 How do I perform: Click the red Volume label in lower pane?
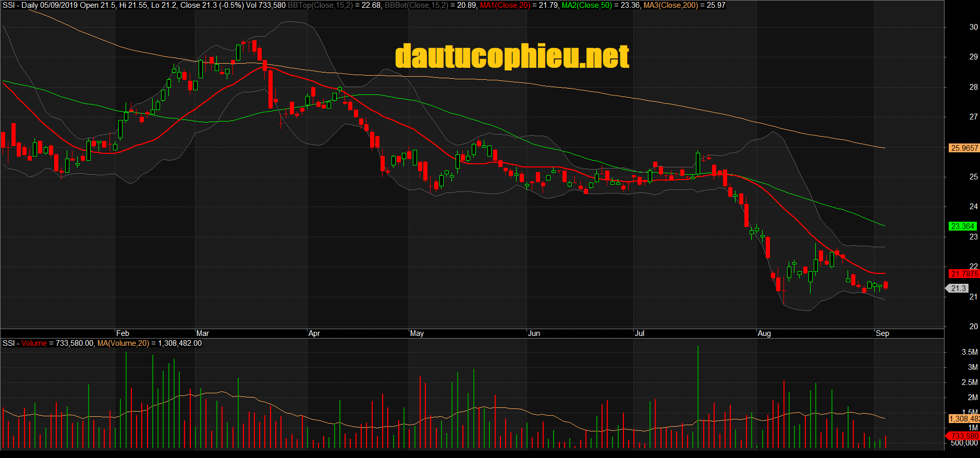[x=34, y=343]
